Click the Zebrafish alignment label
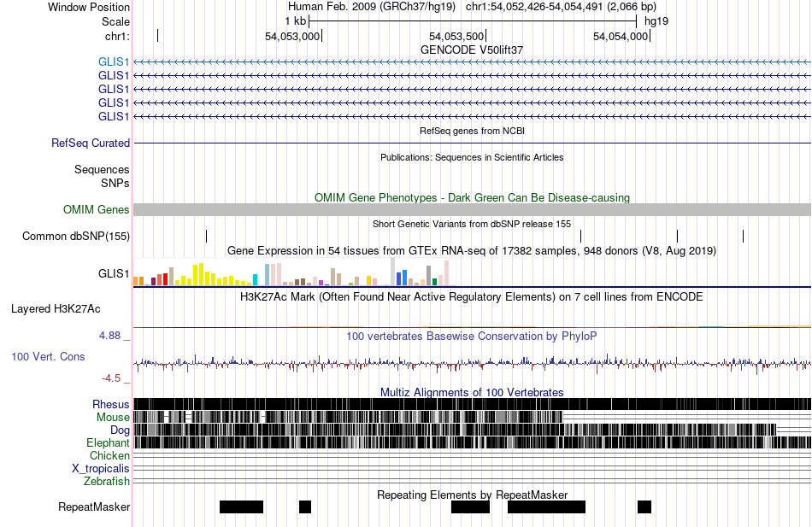812x527 pixels. click(107, 482)
